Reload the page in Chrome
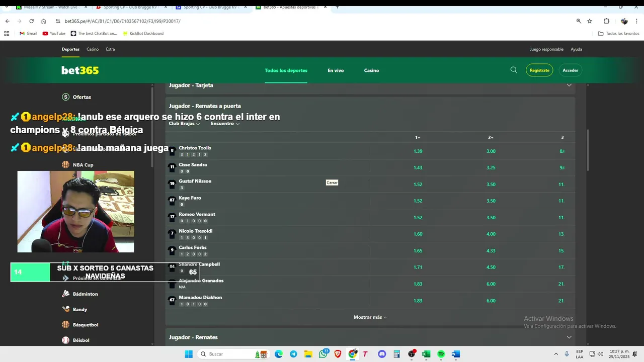The height and width of the screenshot is (362, 644). click(31, 21)
